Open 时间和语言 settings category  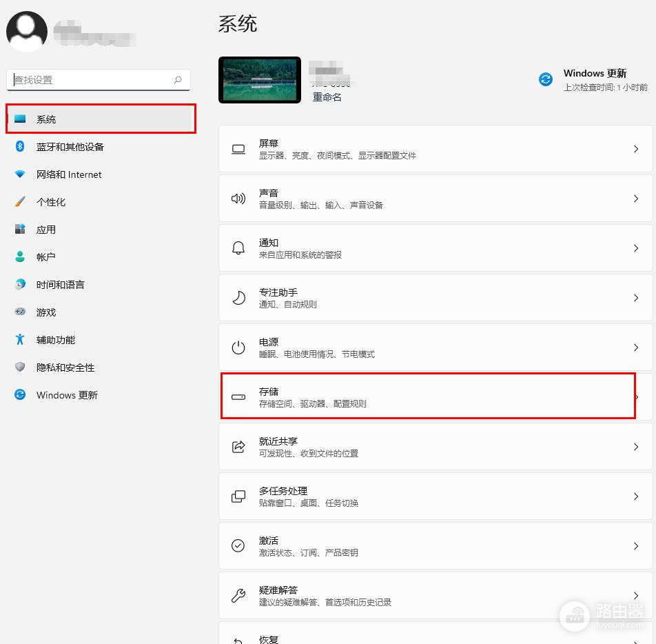(61, 285)
